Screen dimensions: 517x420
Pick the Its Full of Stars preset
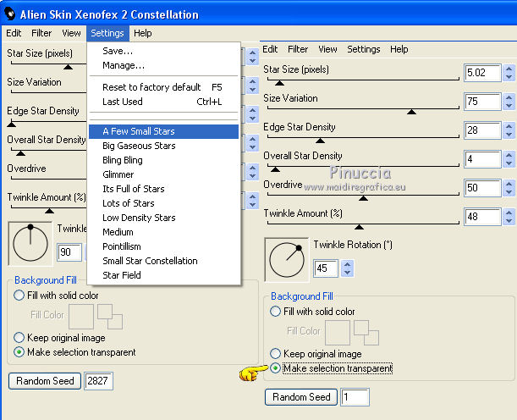(x=163, y=189)
